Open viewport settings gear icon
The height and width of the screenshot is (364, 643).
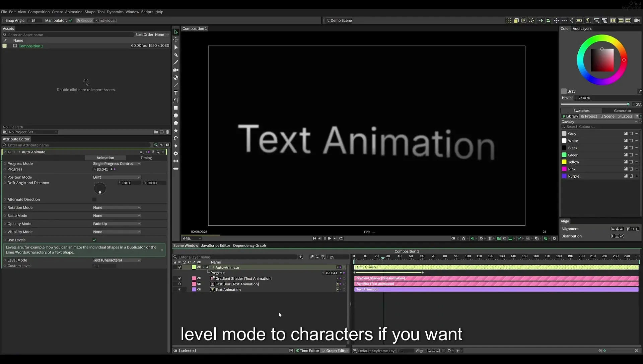click(554, 239)
